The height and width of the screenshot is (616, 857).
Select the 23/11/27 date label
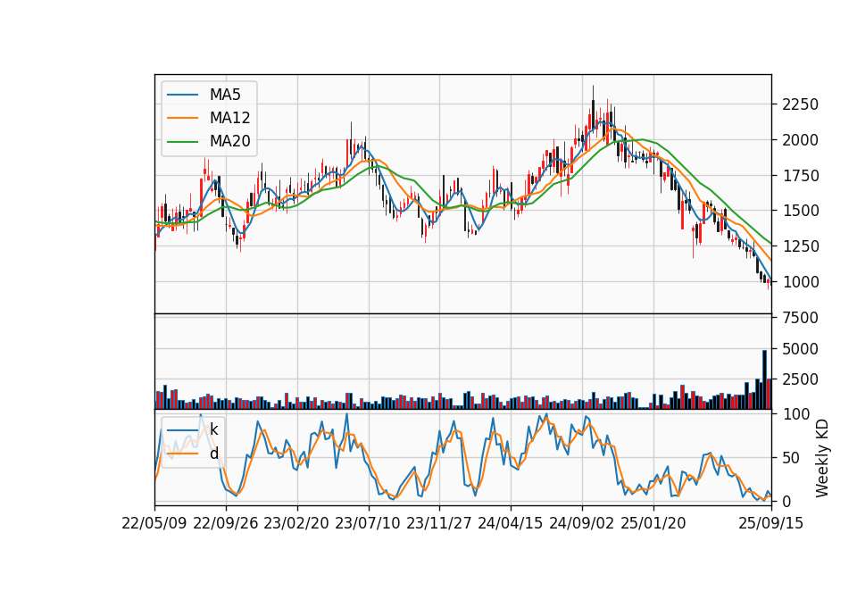click(x=439, y=523)
